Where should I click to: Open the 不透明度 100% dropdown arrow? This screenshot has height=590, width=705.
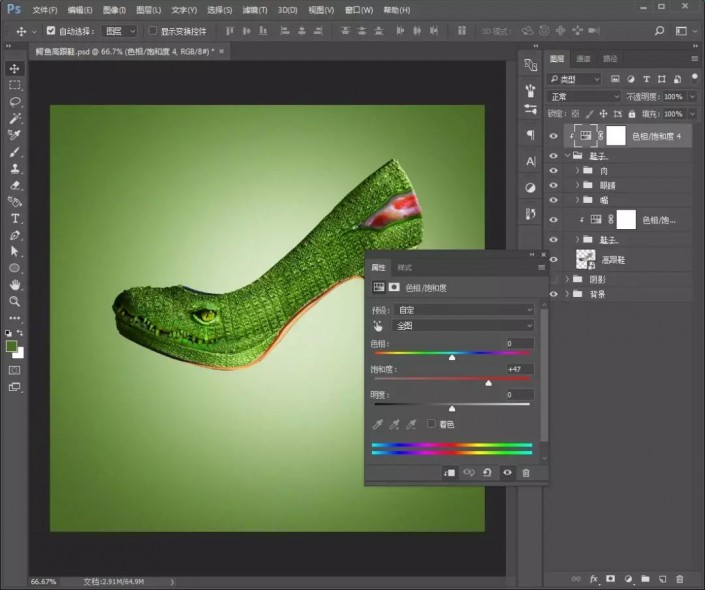(692, 97)
